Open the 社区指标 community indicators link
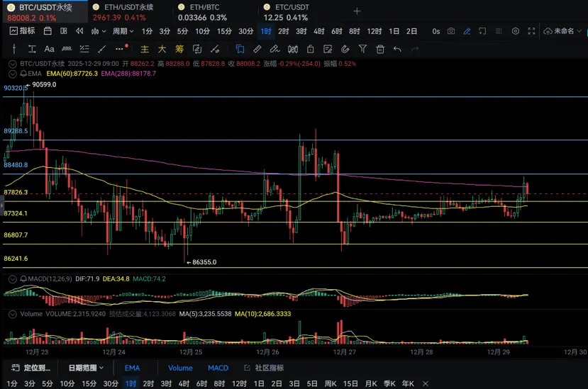Screen dimensions: 588x389 tap(264, 368)
